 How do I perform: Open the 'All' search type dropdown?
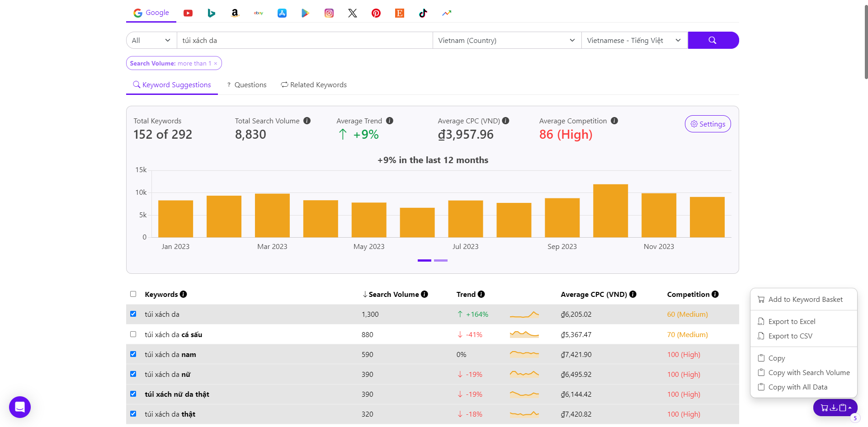[151, 40]
